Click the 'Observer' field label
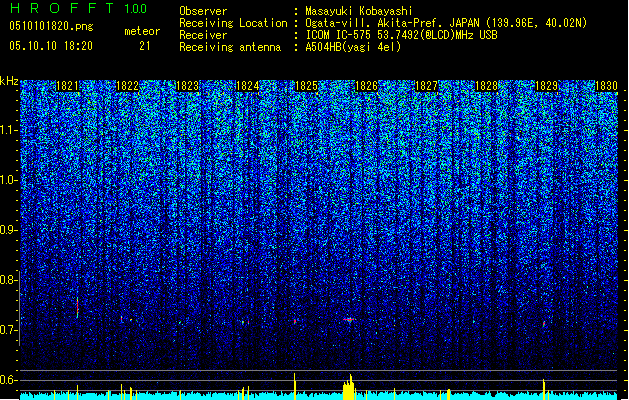 (203, 11)
